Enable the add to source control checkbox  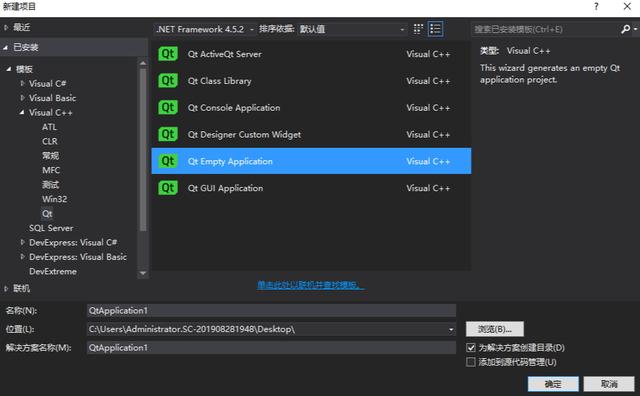pos(471,362)
